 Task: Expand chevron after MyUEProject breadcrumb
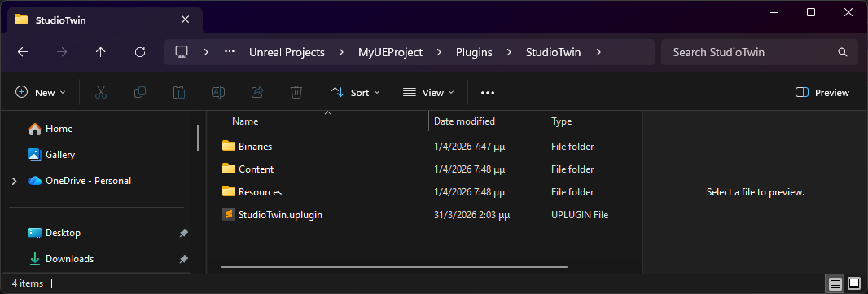[439, 53]
